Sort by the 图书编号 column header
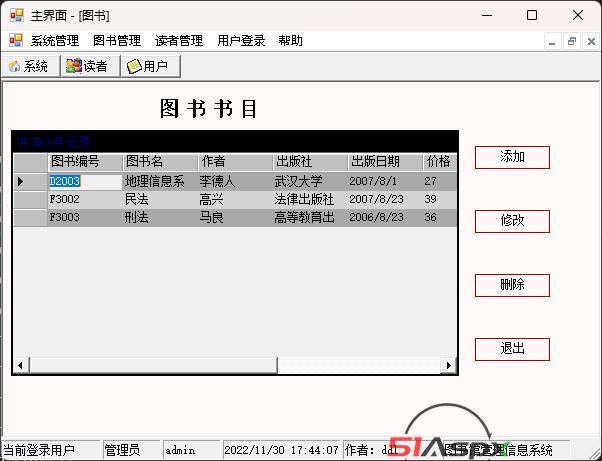 tap(85, 162)
